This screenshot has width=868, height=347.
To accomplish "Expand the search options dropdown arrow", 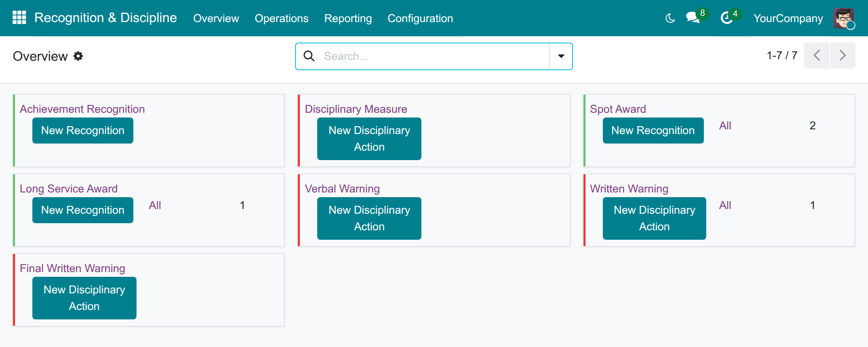I will 561,56.
